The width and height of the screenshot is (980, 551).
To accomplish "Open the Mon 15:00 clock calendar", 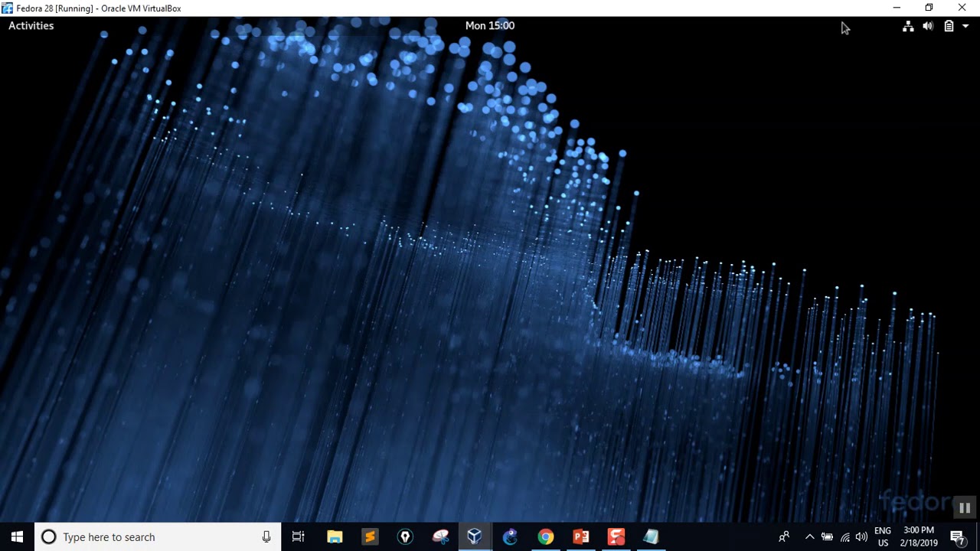I will point(490,26).
